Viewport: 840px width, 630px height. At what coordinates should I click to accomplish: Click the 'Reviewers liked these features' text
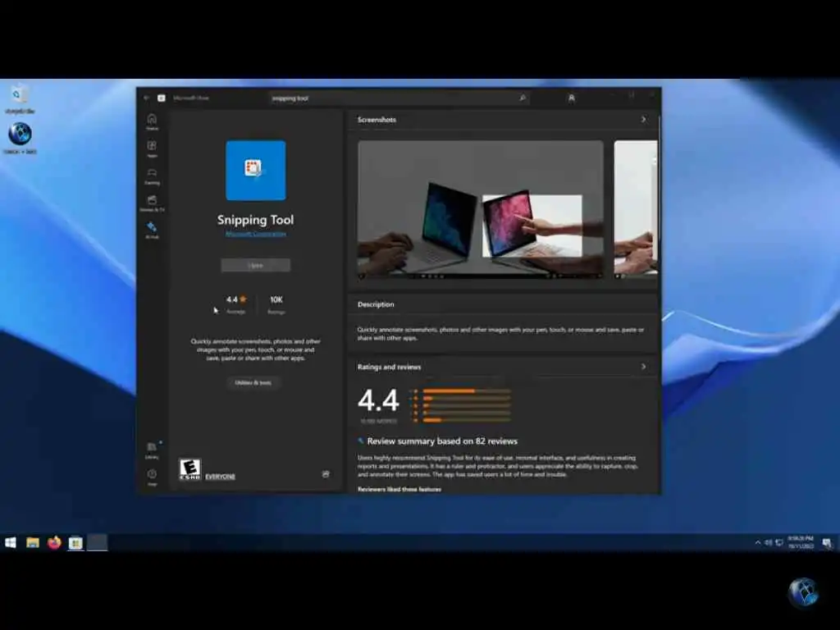click(399, 489)
